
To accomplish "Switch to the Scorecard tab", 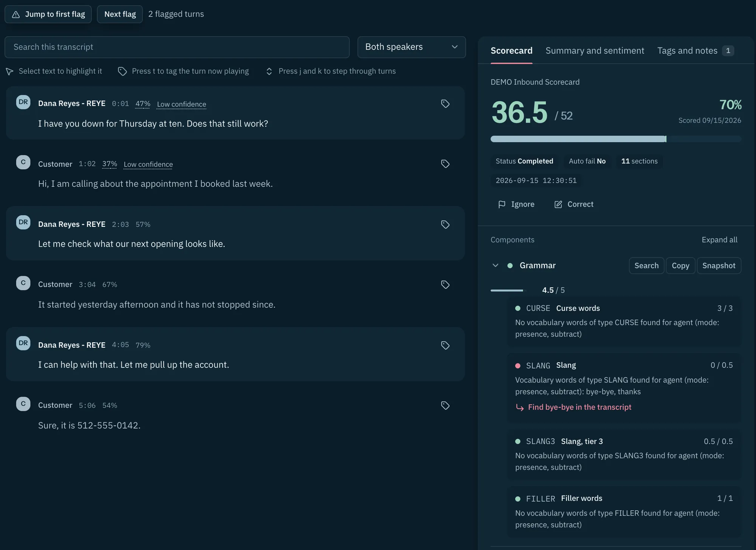I will pos(511,51).
